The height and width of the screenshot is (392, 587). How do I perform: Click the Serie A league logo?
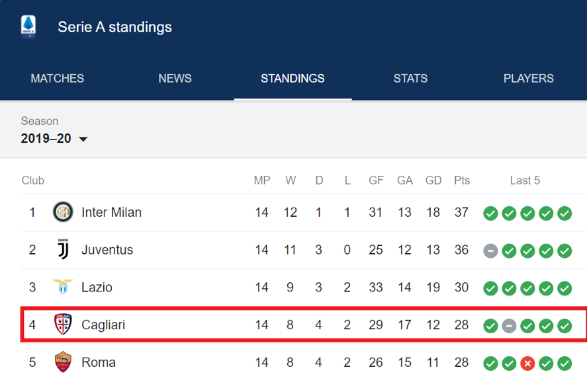click(28, 27)
